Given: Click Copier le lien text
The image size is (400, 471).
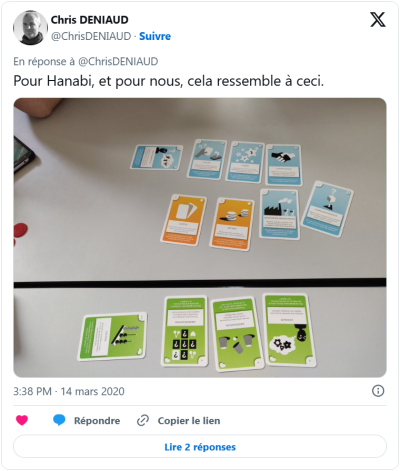Looking at the screenshot, I should pos(189,421).
